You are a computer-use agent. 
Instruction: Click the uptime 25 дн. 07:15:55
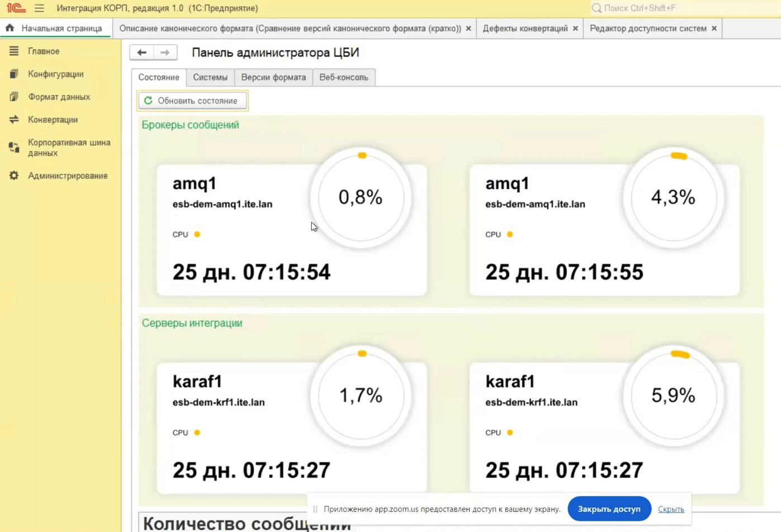(564, 272)
